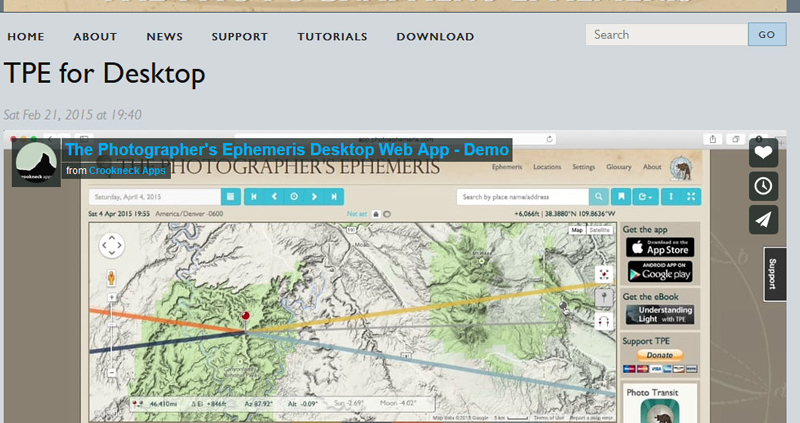800x423 pixels.
Task: Open the HOME navigation item
Action: pos(26,37)
